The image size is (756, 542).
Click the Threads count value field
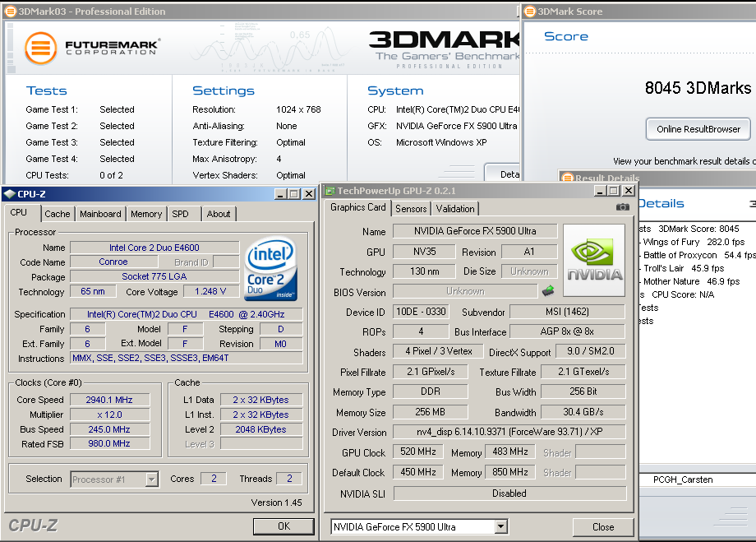tap(289, 479)
